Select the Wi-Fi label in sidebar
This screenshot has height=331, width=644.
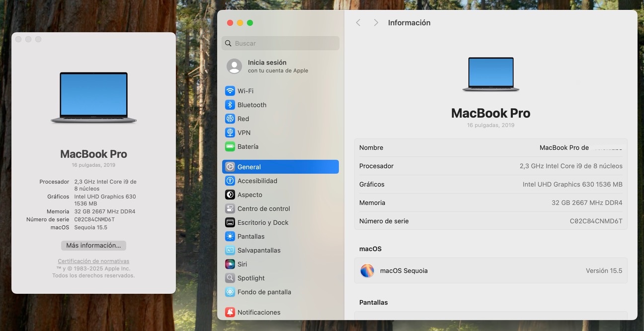click(245, 91)
